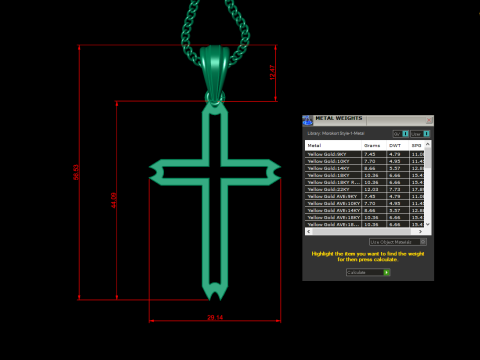Image resolution: width=480 pixels, height=360 pixels.
Task: Select the Yellow Gold:9KY row
Action: pyautogui.click(x=365, y=154)
